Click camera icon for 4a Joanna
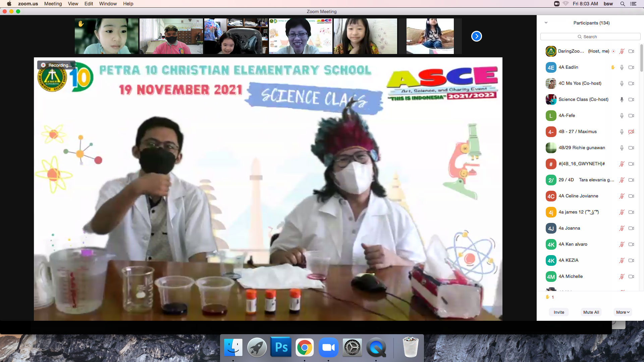Screen dimensions: 644x362 click(x=631, y=228)
